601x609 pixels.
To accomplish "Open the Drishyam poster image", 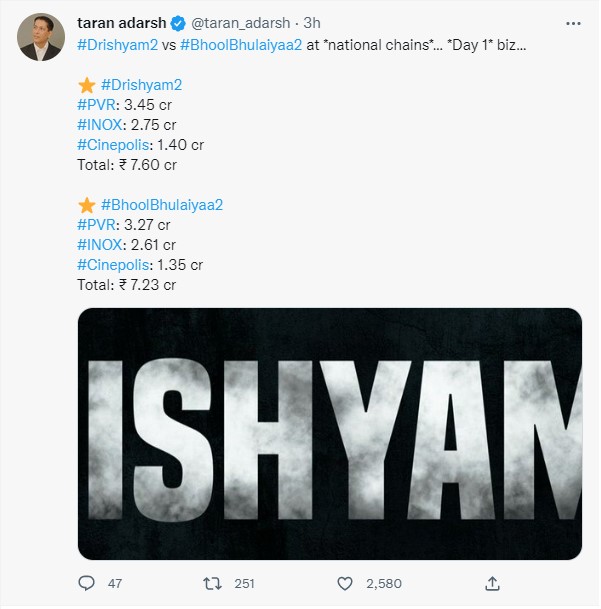I will [329, 433].
